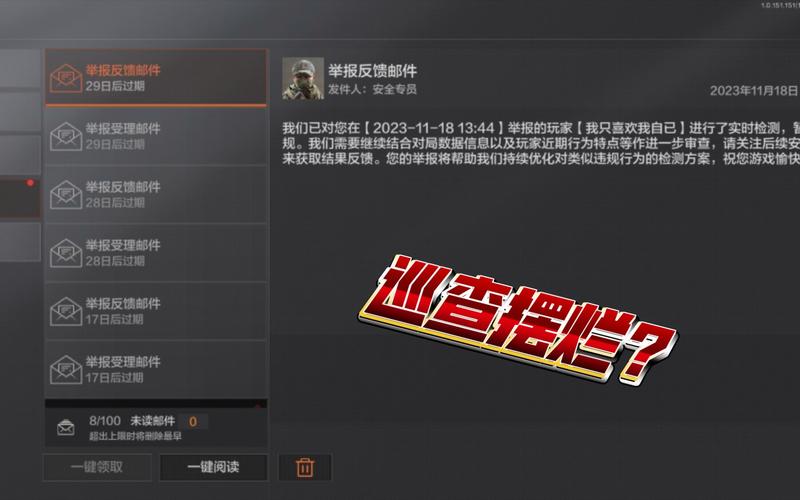Click envelope icon of 举报受理邮件 expiring in 28日

[66, 253]
